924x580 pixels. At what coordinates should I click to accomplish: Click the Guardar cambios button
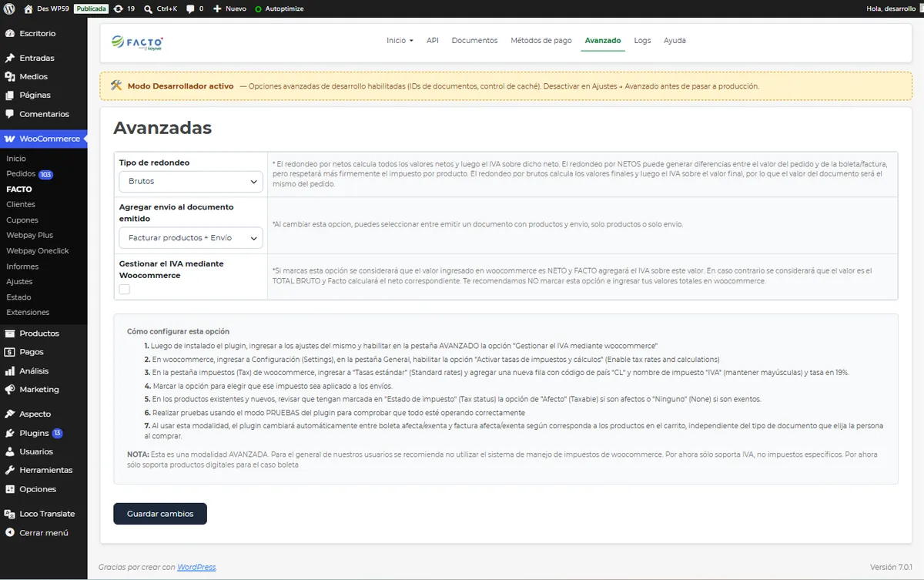160,514
